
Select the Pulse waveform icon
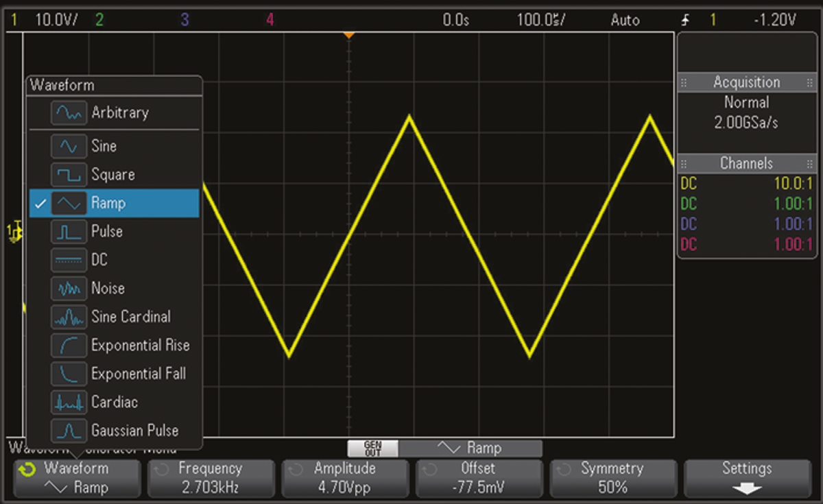pos(69,232)
